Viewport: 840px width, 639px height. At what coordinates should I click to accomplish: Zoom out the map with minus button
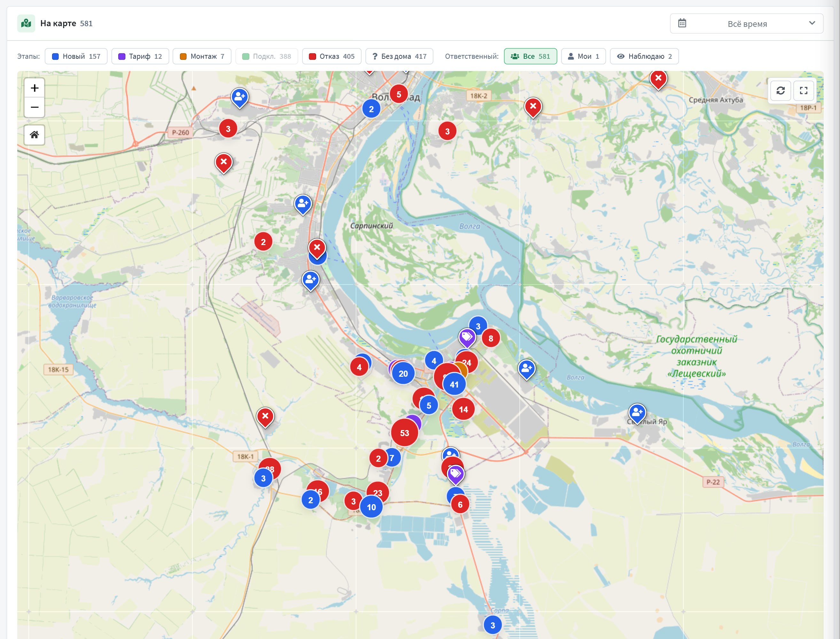(34, 107)
